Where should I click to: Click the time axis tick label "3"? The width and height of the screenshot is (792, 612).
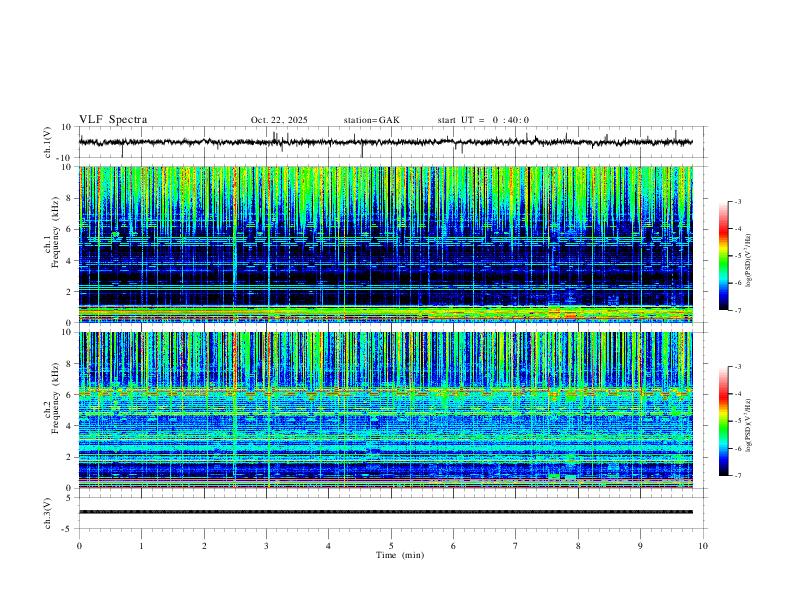point(266,546)
